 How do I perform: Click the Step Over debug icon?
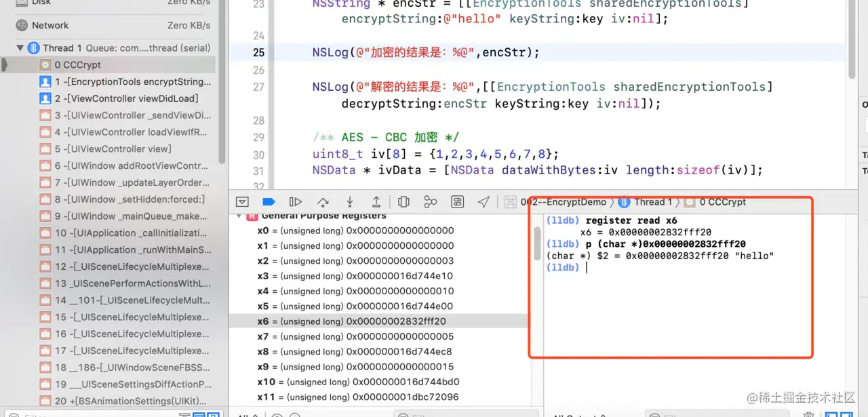coord(323,202)
